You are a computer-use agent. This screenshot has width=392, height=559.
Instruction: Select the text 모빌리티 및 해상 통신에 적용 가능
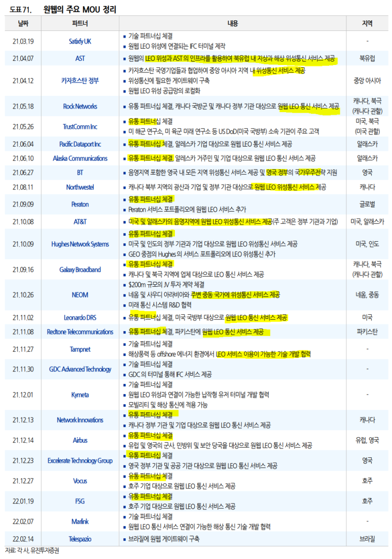(168, 405)
